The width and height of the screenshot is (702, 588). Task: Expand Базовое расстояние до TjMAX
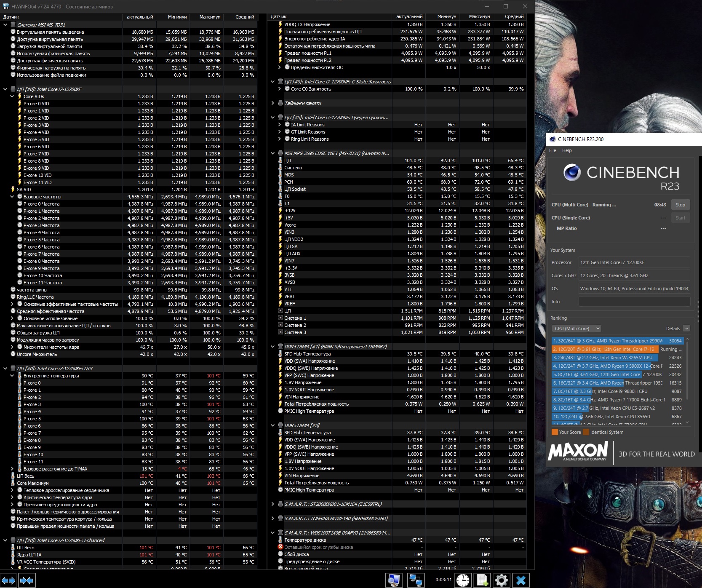click(x=12, y=469)
